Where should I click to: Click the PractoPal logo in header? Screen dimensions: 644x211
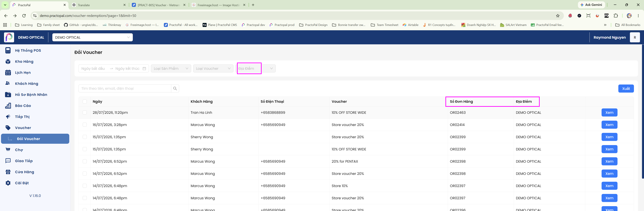click(x=9, y=37)
